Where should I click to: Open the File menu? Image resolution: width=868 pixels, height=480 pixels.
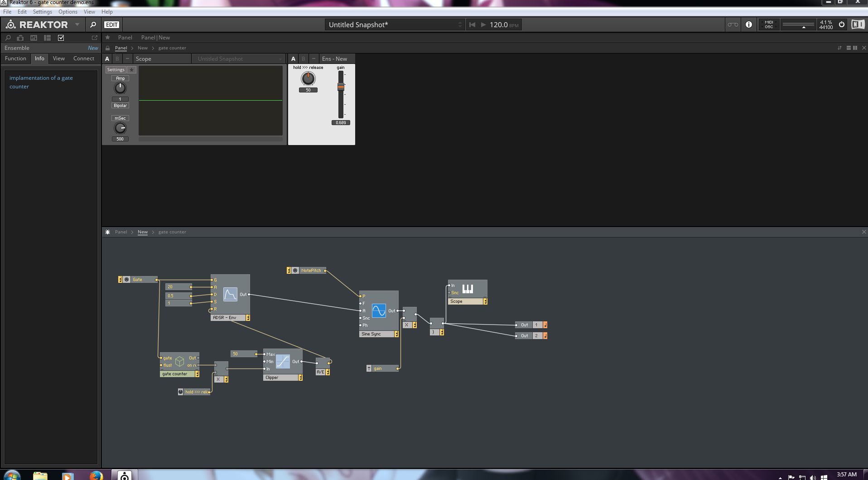[x=7, y=12]
